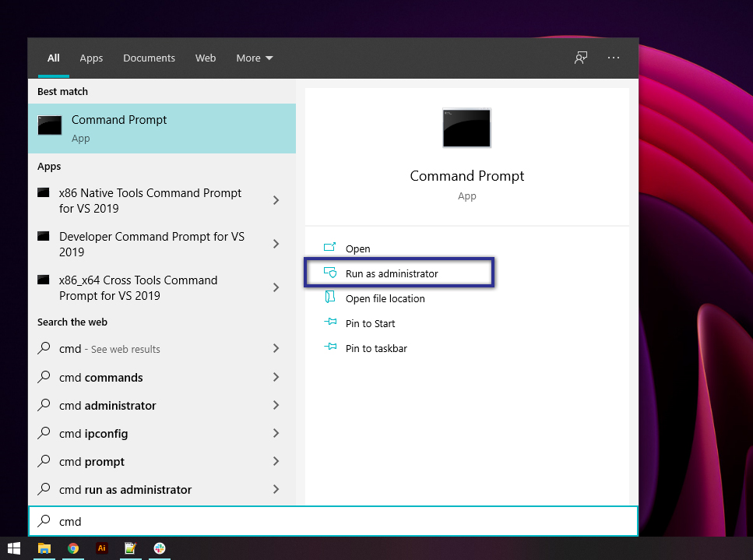Click the Open action icon for Command Prompt
The height and width of the screenshot is (560, 753).
(330, 248)
